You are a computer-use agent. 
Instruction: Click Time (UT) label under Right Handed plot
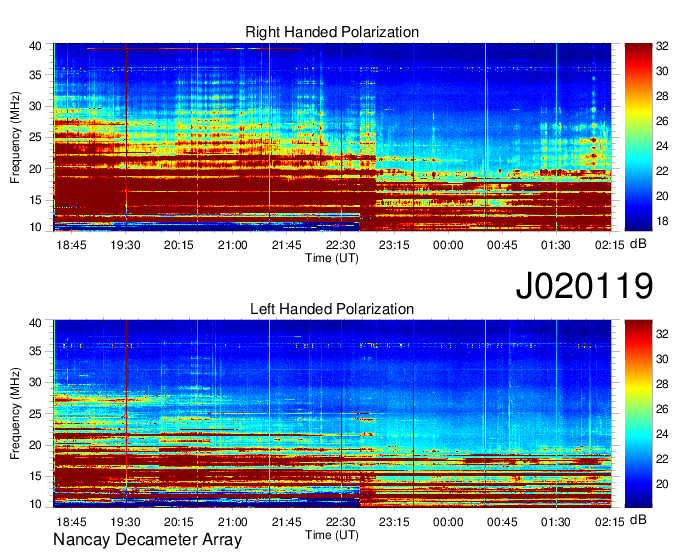click(332, 258)
